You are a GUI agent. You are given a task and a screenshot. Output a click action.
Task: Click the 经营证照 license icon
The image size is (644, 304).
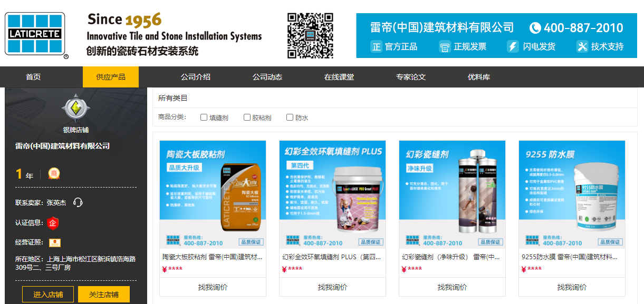pyautogui.click(x=55, y=242)
